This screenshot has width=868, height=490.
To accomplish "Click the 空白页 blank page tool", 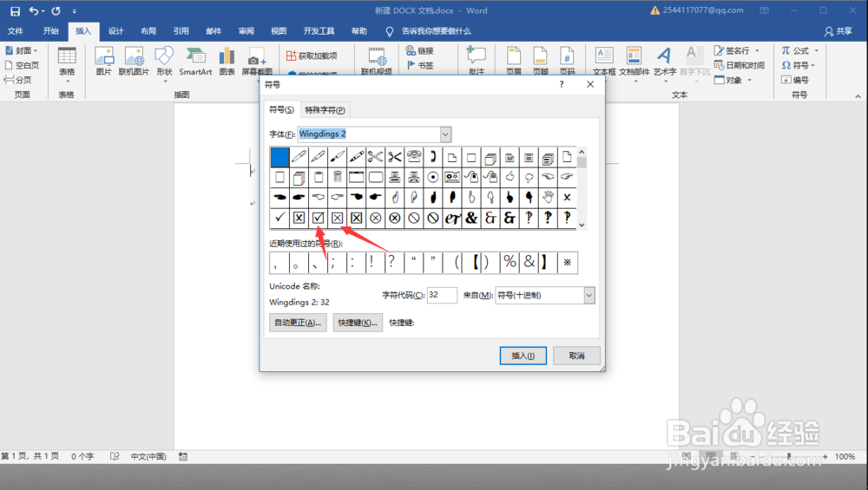I will pyautogui.click(x=23, y=65).
